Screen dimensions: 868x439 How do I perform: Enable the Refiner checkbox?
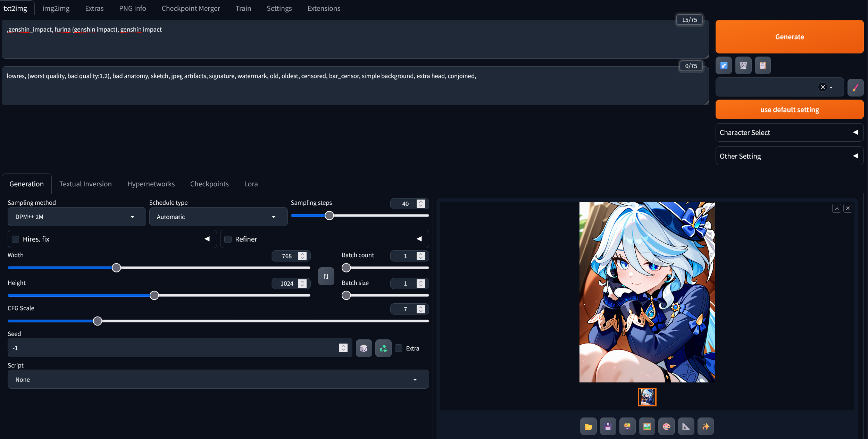click(x=228, y=239)
